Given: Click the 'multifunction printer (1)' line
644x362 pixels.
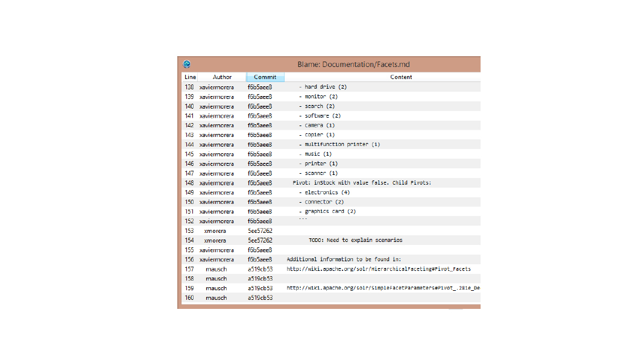Looking at the screenshot, I should pos(342,145).
